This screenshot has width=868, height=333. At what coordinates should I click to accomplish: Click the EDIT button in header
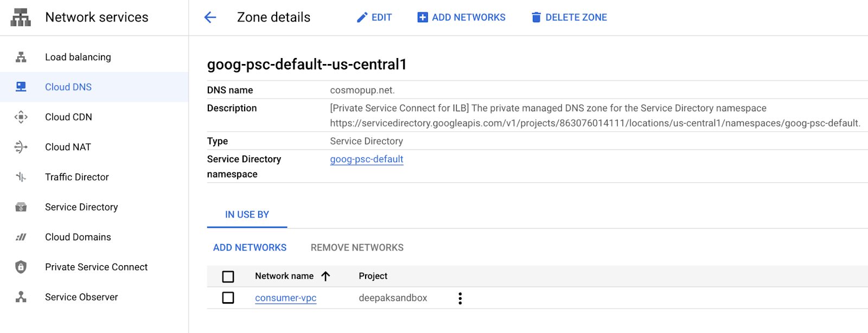tap(374, 17)
